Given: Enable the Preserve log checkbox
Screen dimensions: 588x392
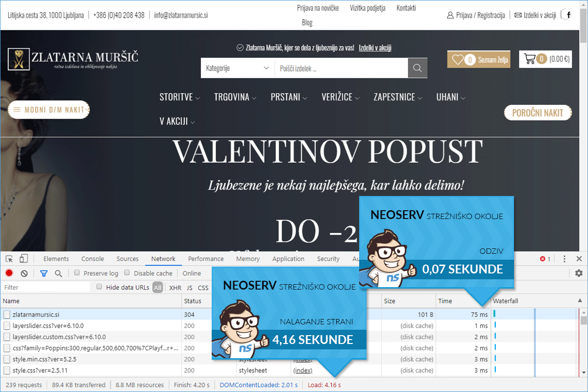Looking at the screenshot, I should [x=77, y=273].
